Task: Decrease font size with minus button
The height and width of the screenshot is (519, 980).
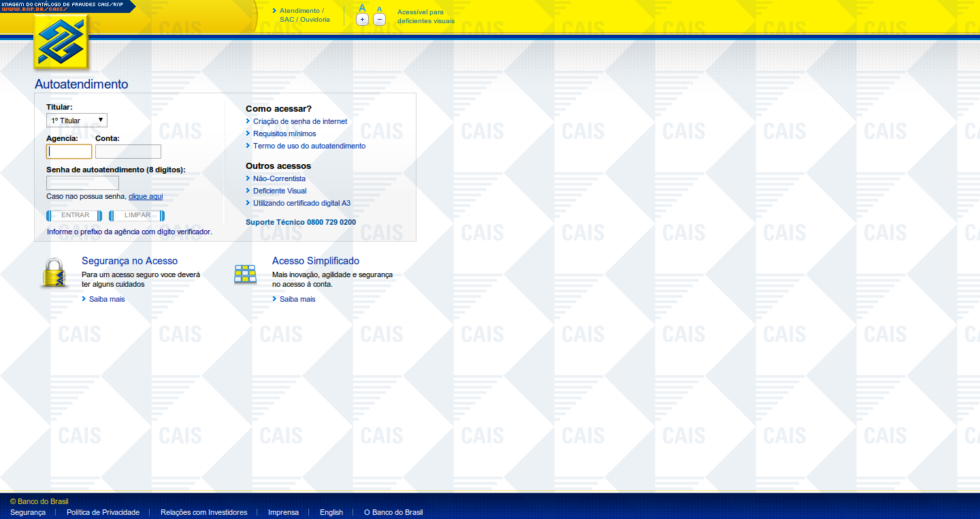Action: 380,20
